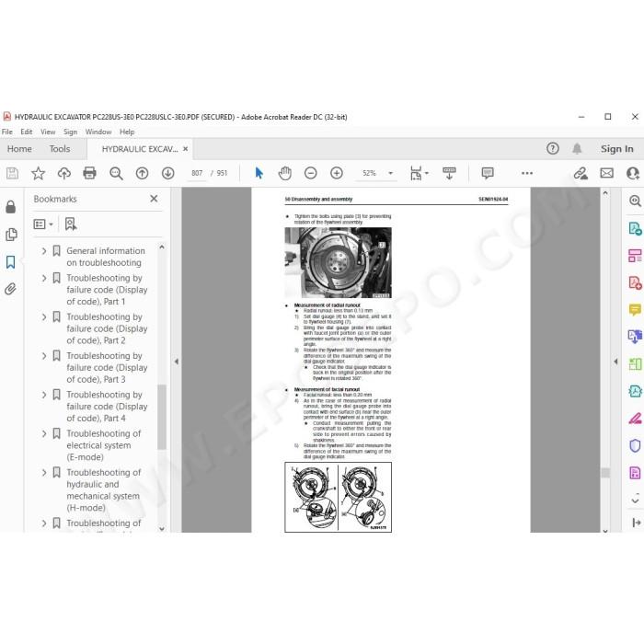Open yellow Comment tool in right pane
Image resolution: width=644 pixels, height=644 pixels.
pyautogui.click(x=635, y=309)
